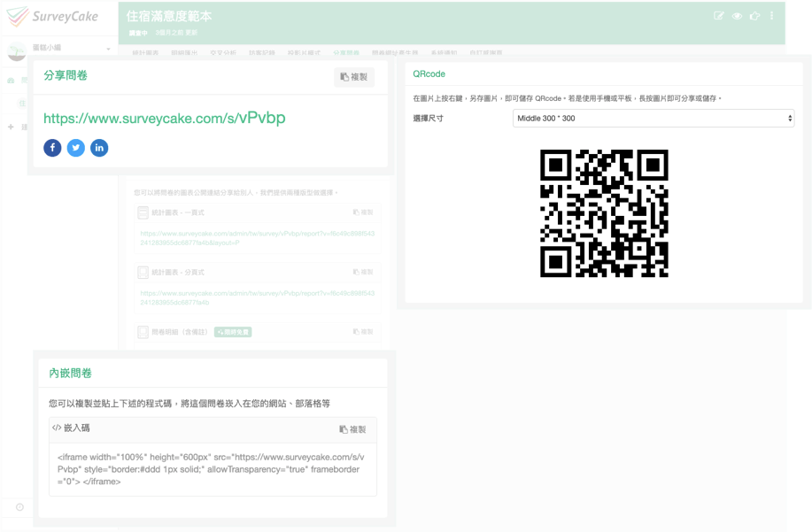Switch to the 投影片模式 tab
This screenshot has width=812, height=532.
(304, 52)
